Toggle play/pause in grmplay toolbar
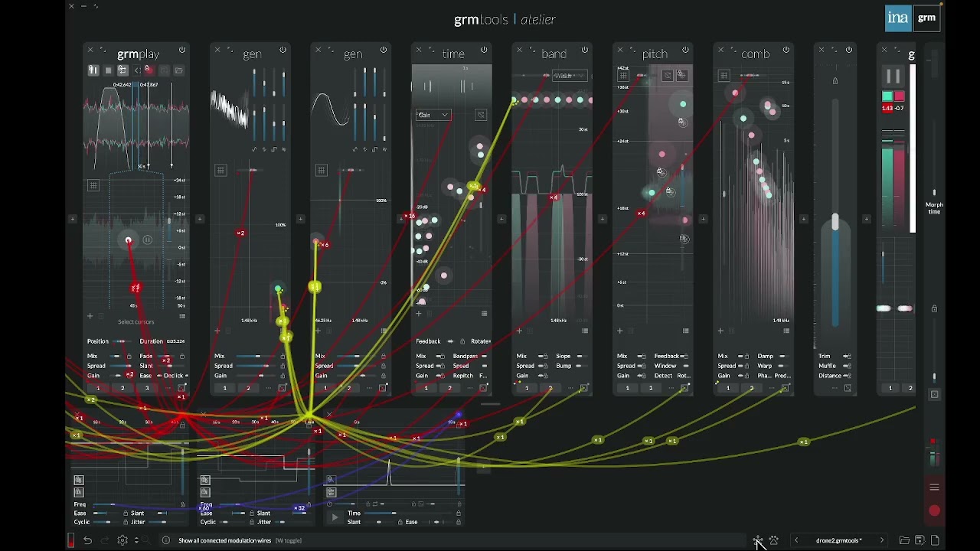The height and width of the screenshot is (551, 980). pos(93,70)
